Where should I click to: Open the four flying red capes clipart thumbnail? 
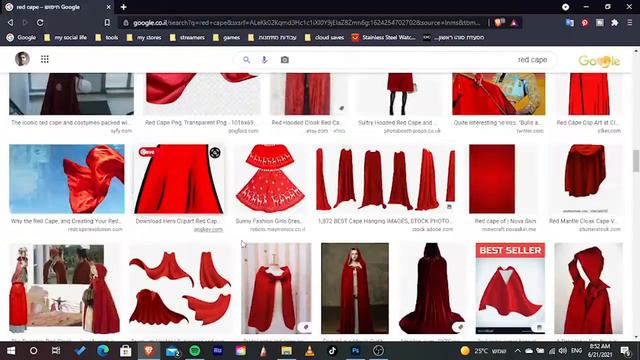(180, 288)
